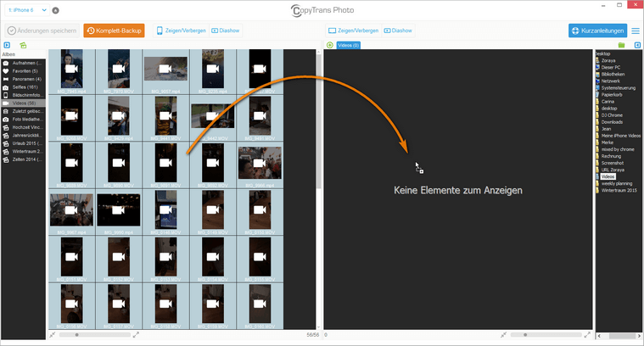Select the Screenshot folder

[613, 163]
